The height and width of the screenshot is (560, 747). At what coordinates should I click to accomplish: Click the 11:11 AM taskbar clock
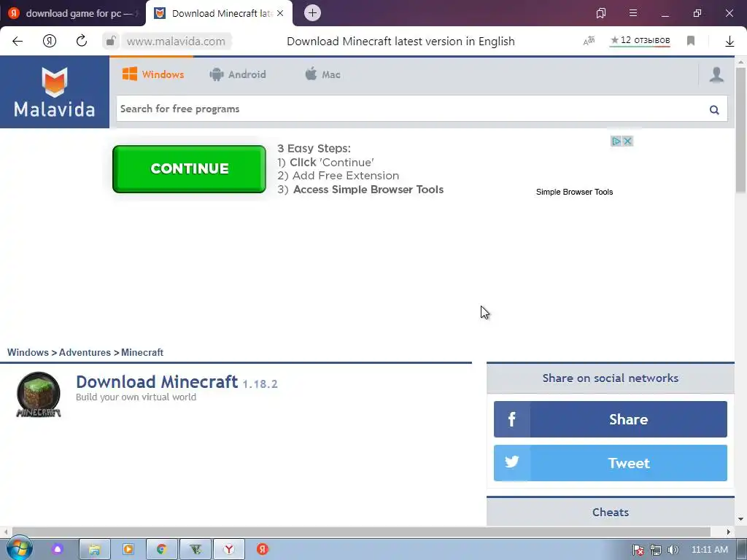coord(709,550)
